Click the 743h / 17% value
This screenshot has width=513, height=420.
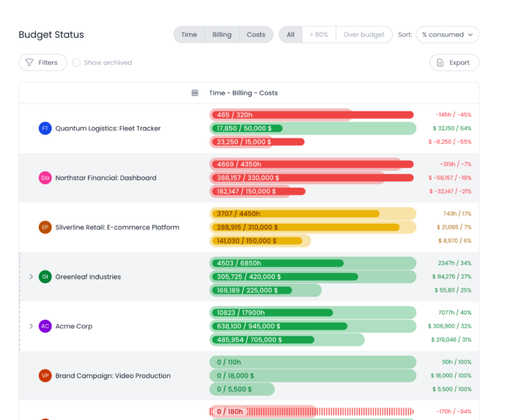click(457, 213)
